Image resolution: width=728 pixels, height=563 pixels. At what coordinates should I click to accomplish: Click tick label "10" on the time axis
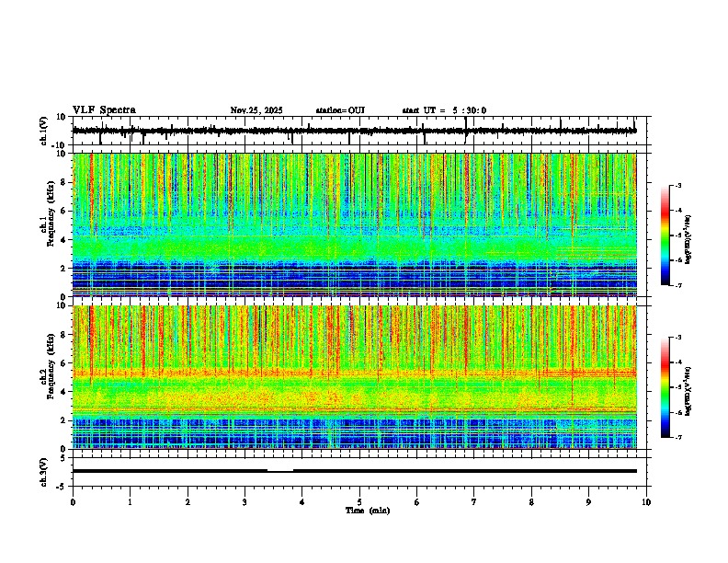coord(646,502)
